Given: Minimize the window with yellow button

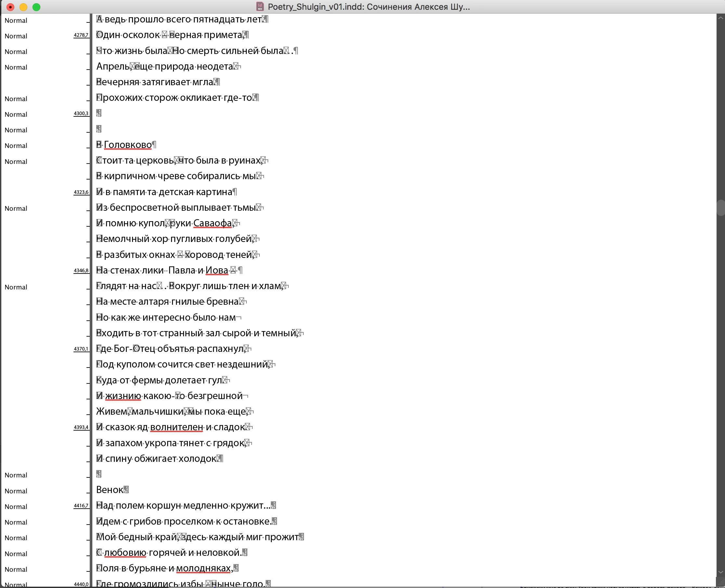Looking at the screenshot, I should pyautogui.click(x=23, y=7).
